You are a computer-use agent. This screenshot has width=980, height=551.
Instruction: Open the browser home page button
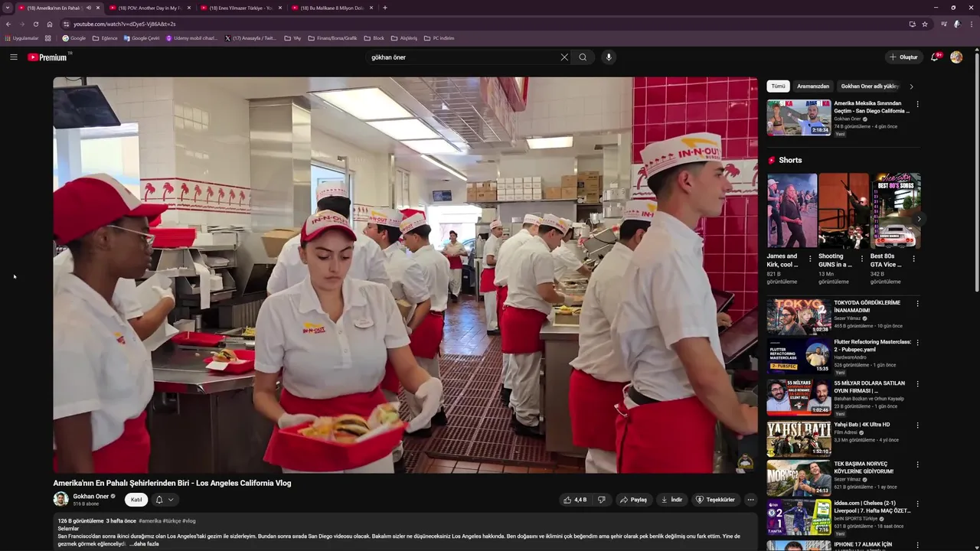pos(50,24)
